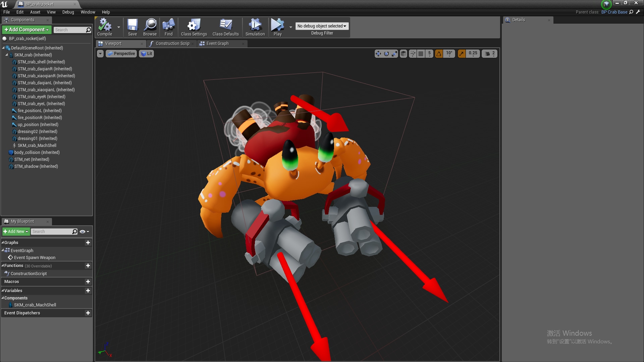Start Simulation from the toolbar

tap(255, 27)
